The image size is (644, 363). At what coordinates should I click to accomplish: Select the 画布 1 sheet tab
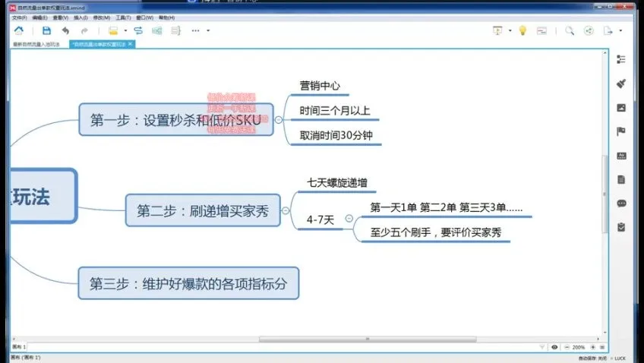[x=19, y=347]
